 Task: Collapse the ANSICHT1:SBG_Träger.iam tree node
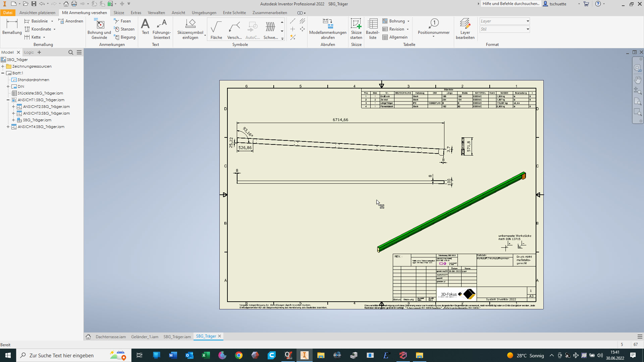pyautogui.click(x=8, y=100)
